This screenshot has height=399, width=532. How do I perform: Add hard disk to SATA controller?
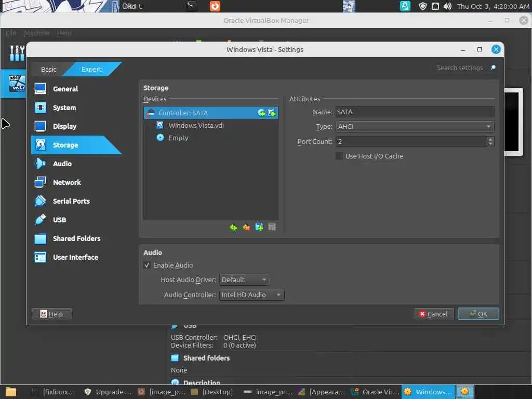click(272, 113)
